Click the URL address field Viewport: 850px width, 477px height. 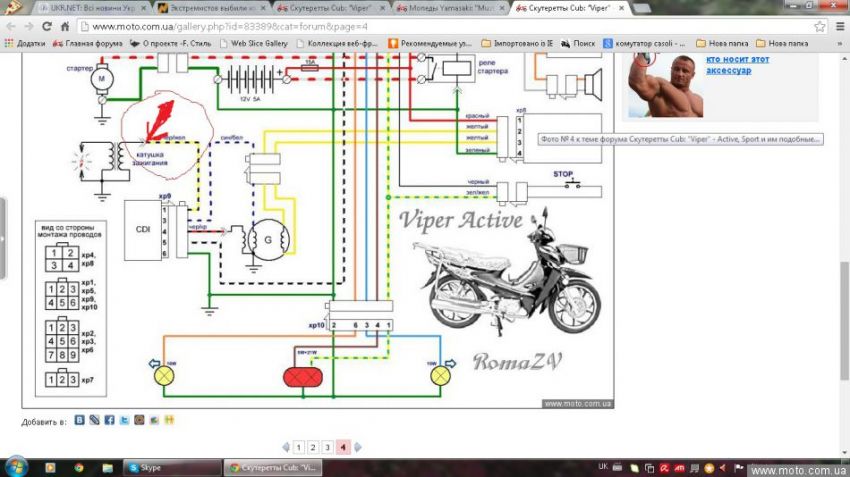pos(445,27)
